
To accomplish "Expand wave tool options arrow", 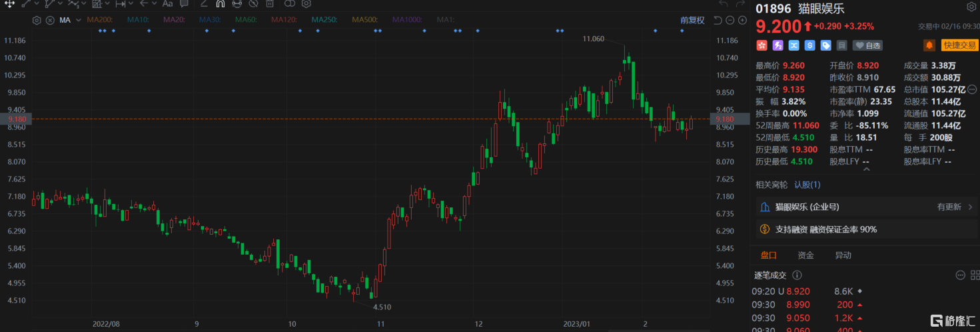I will tap(84, 3).
